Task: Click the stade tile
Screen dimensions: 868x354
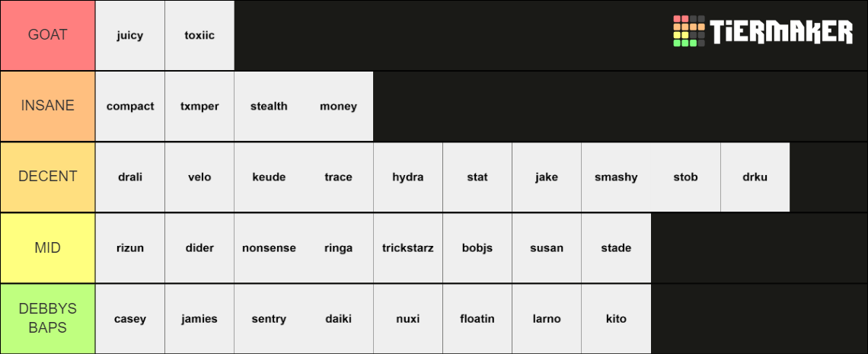Action: click(x=616, y=248)
